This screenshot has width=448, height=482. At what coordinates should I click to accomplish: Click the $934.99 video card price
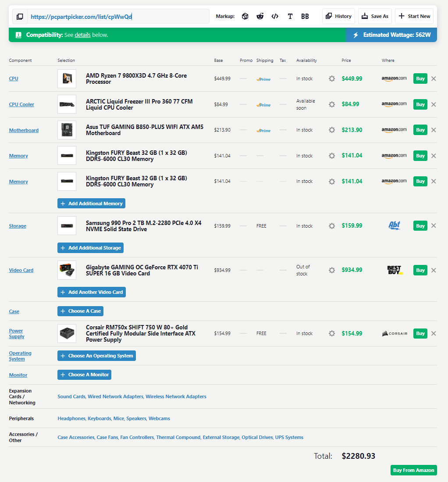pyautogui.click(x=352, y=270)
